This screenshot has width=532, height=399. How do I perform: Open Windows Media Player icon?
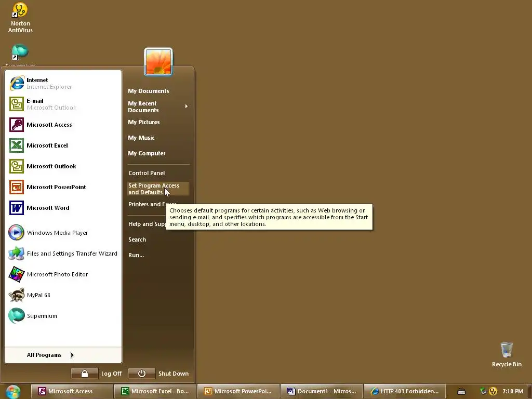tap(16, 232)
